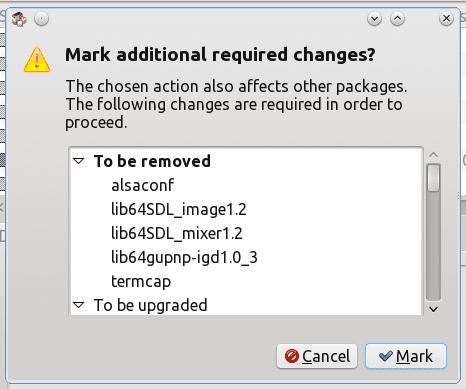Viewport: 466px width, 389px height.
Task: Click the round sticky-window titlebar button
Action: click(41, 19)
